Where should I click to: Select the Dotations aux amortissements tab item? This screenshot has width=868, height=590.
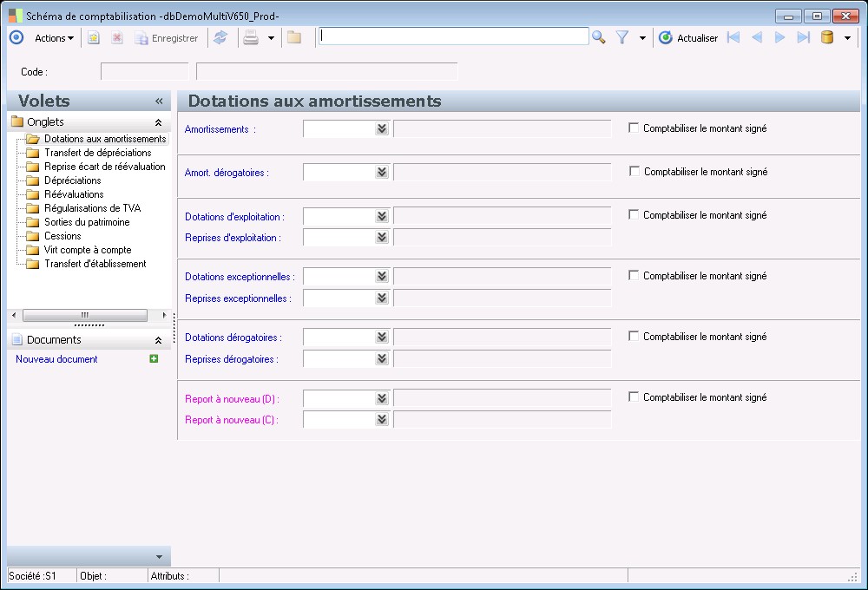(105, 139)
